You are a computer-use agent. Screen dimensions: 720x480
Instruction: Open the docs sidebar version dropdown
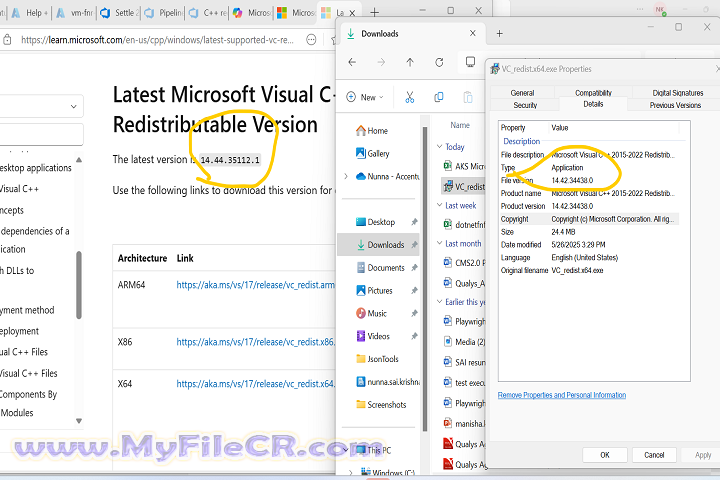tap(41, 107)
